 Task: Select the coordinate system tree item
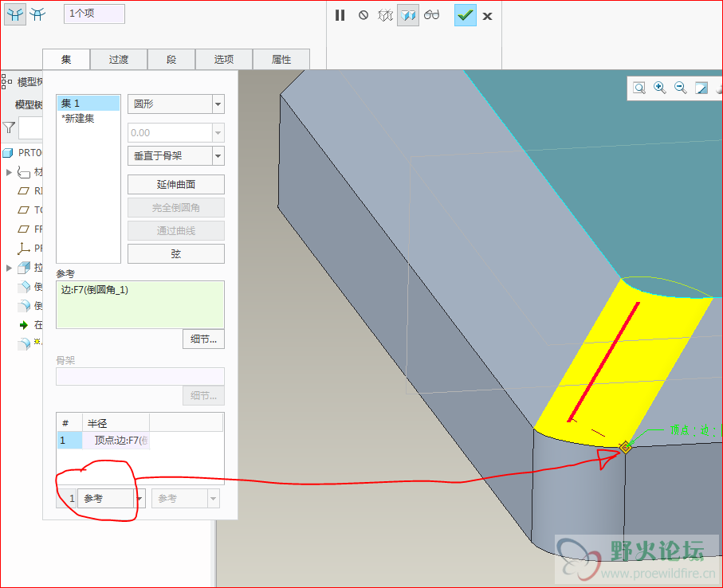point(30,249)
